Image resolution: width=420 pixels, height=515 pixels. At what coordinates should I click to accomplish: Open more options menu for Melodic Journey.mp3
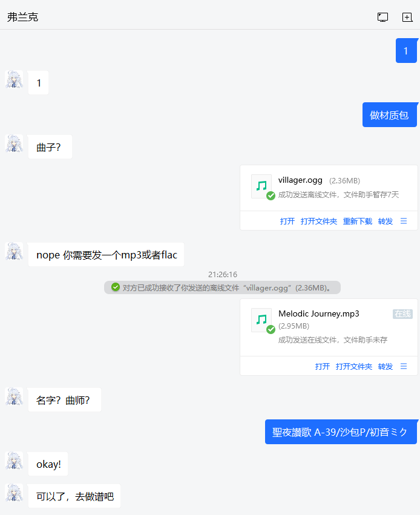pyautogui.click(x=404, y=366)
